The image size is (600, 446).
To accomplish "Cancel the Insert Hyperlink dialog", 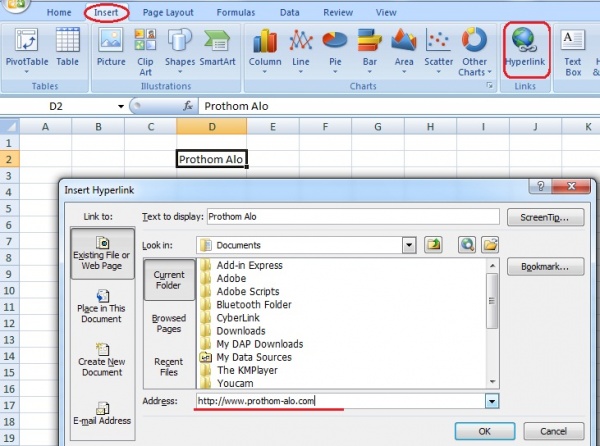I will [553, 431].
